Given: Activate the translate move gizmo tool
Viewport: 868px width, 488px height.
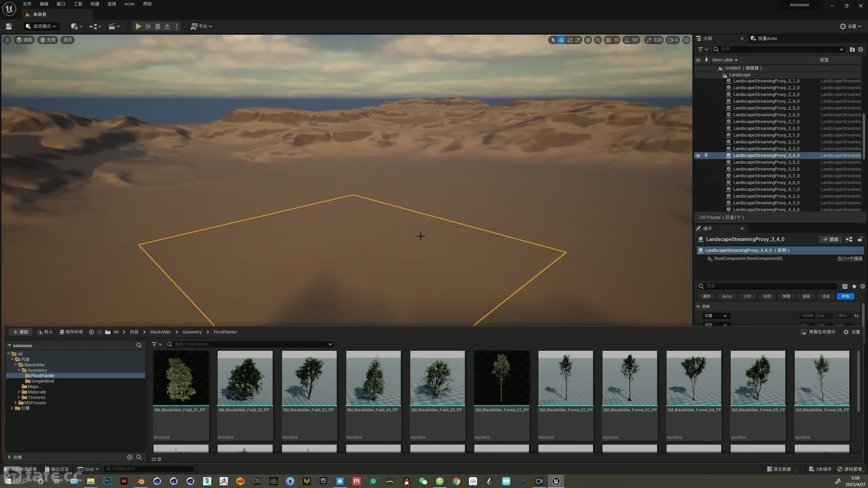Looking at the screenshot, I should point(561,40).
